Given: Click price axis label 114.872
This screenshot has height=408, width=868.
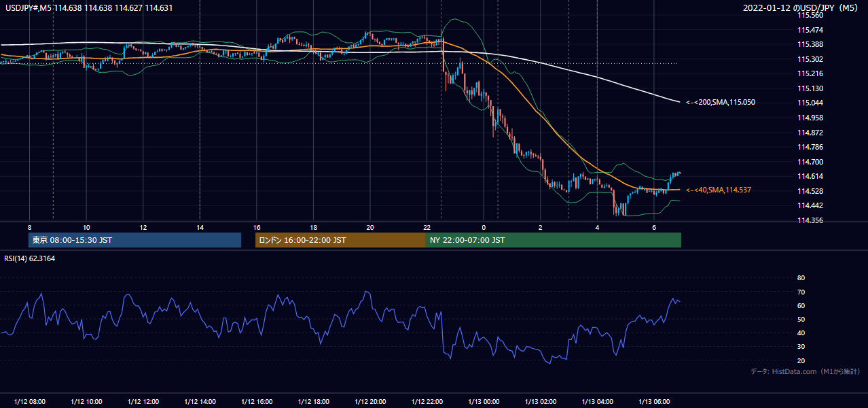Looking at the screenshot, I should 810,133.
